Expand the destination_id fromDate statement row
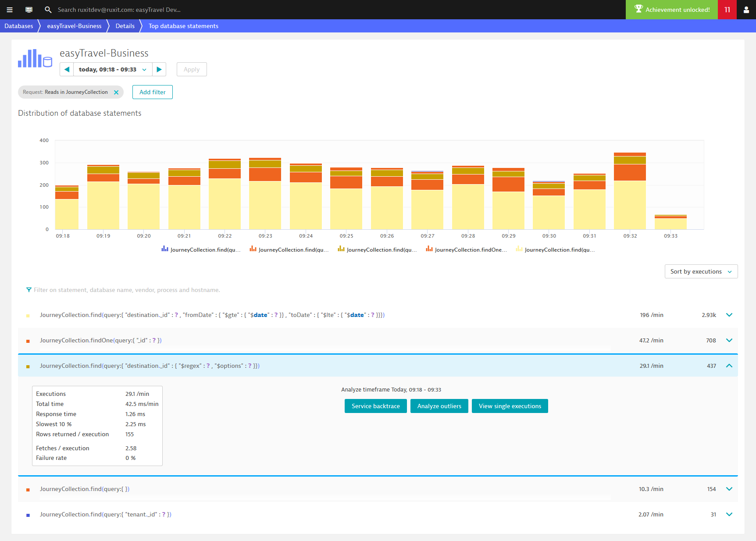 pos(729,315)
